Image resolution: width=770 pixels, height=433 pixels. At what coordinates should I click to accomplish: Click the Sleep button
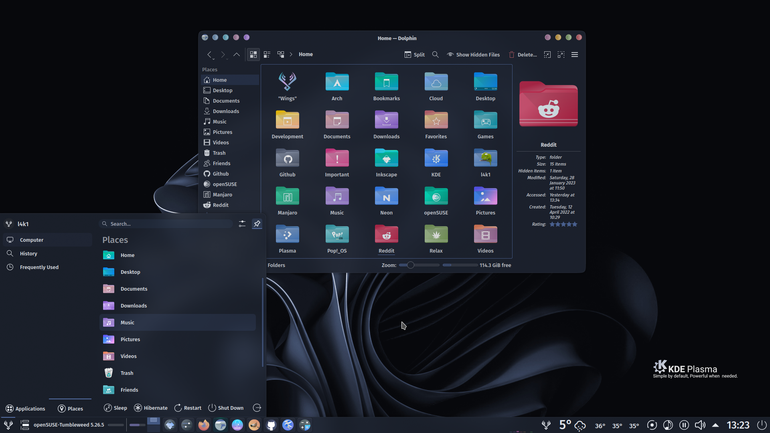(115, 408)
